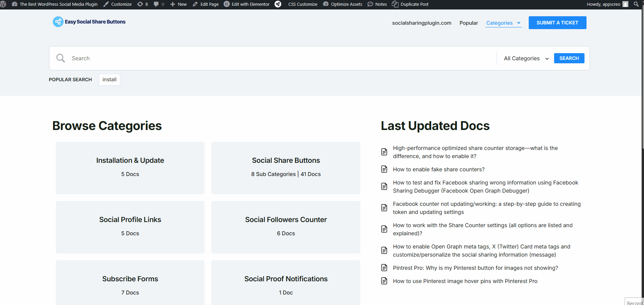644x305 pixels.
Task: Open the updates icon showing 8
Action: click(142, 4)
